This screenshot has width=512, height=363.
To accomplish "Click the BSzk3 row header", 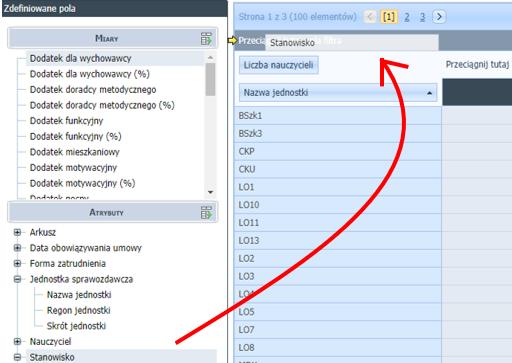I will [x=338, y=134].
